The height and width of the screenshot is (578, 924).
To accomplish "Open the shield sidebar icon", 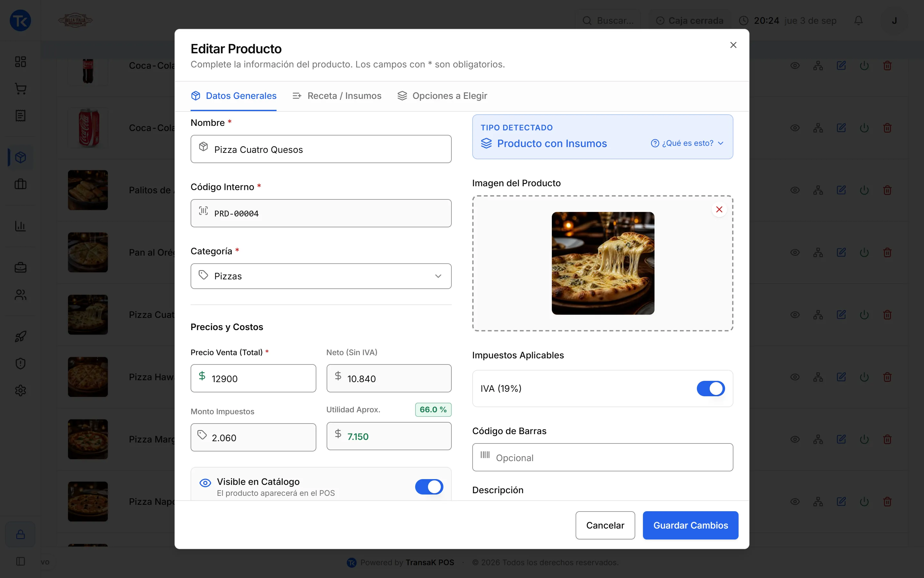I will [x=20, y=363].
